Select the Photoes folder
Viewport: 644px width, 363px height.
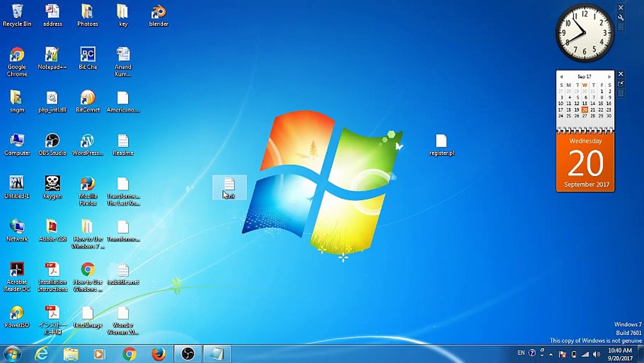point(88,15)
